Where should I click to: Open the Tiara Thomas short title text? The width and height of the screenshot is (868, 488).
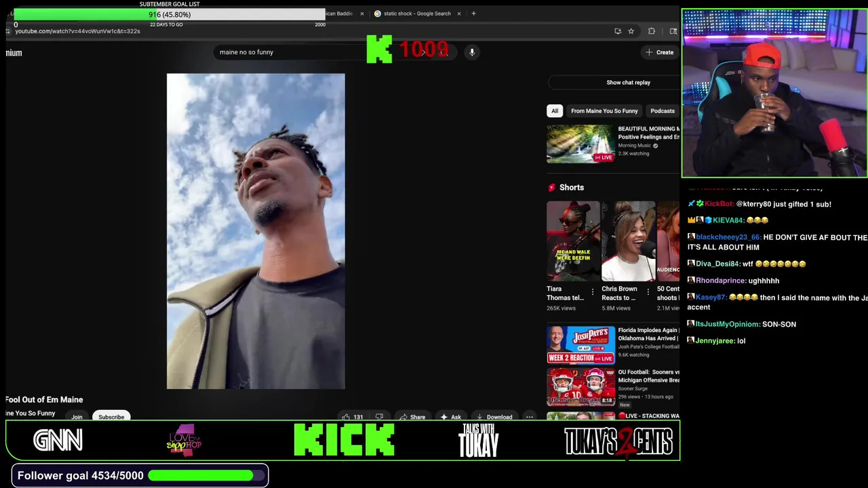click(565, 293)
